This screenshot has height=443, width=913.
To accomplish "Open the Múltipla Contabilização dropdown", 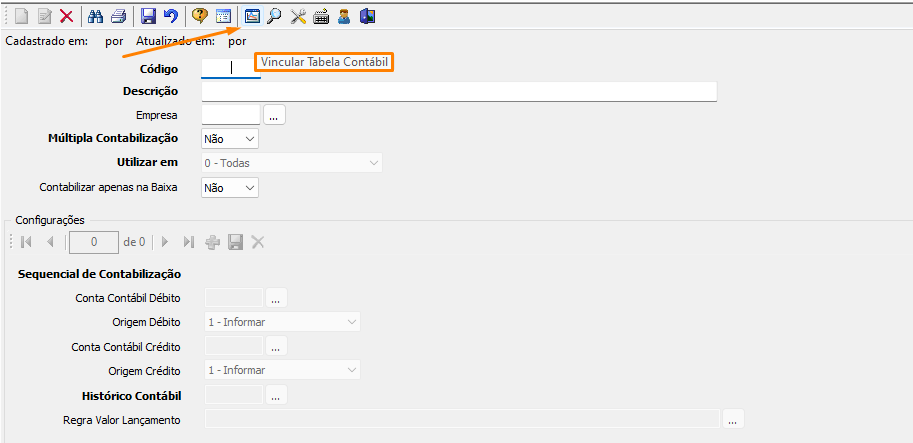I will coord(230,139).
